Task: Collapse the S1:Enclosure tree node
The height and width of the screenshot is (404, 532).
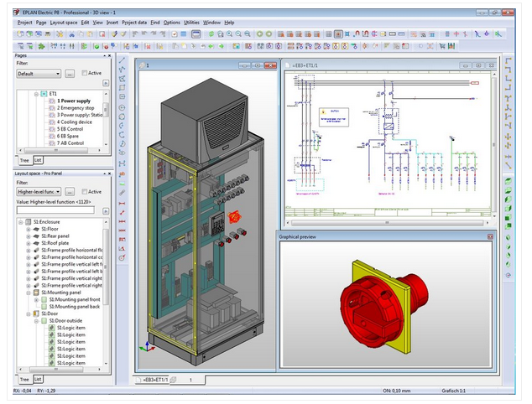Action: (x=20, y=222)
